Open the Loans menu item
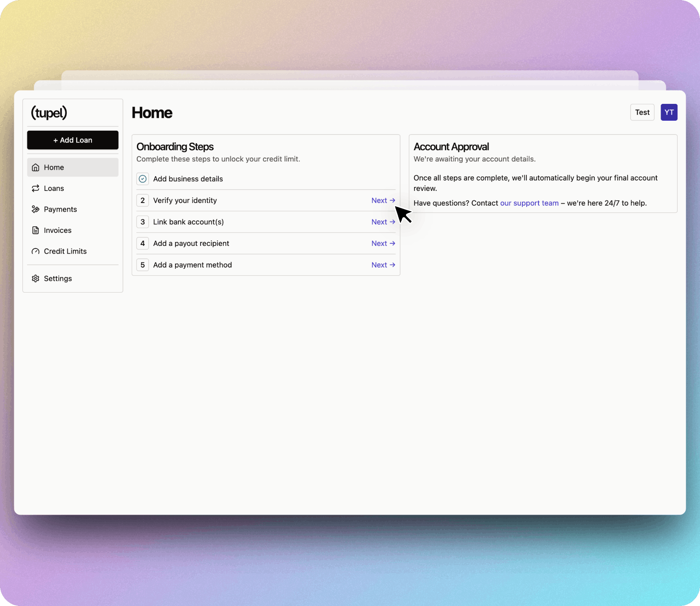700x606 pixels. [54, 188]
